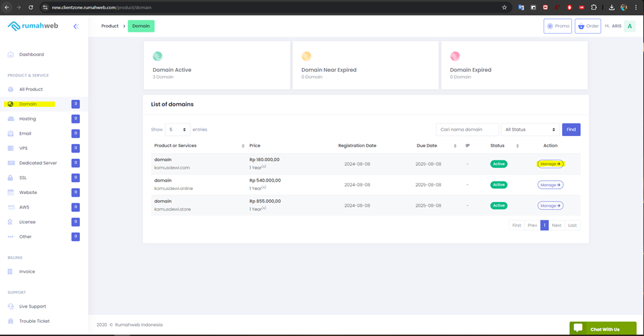Go to Prev page in pagination

532,225
